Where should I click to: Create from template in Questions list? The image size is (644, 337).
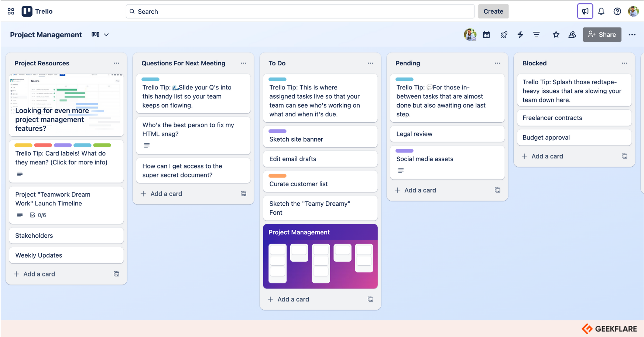click(243, 194)
